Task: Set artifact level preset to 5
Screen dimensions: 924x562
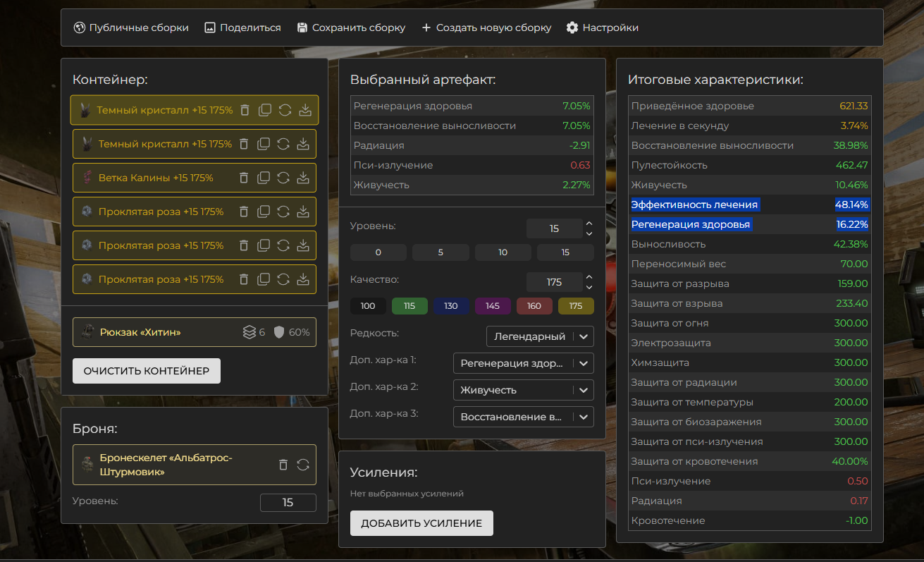Action: (441, 252)
